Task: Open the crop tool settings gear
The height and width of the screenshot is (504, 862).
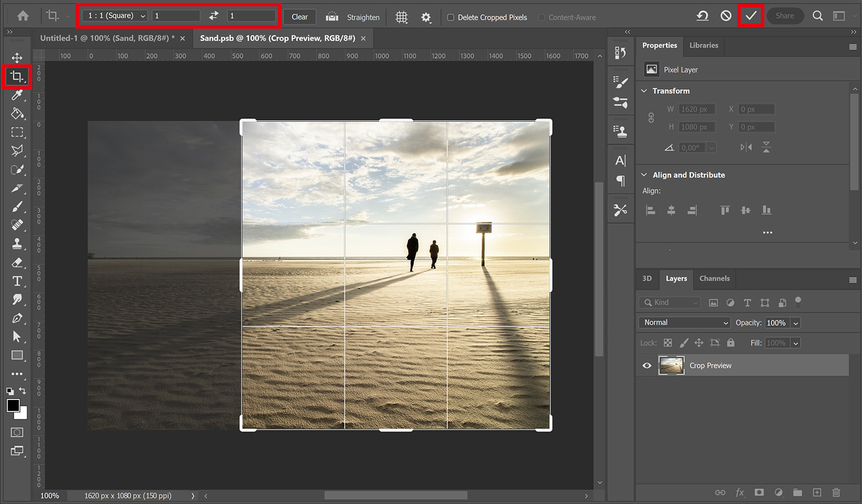Action: [426, 17]
